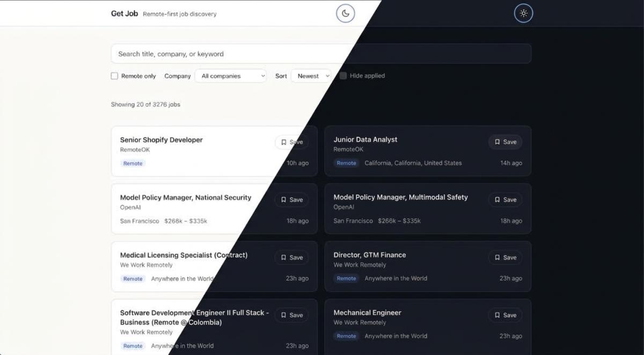Enable the Remote only checkbox
This screenshot has width=644, height=355.
114,76
